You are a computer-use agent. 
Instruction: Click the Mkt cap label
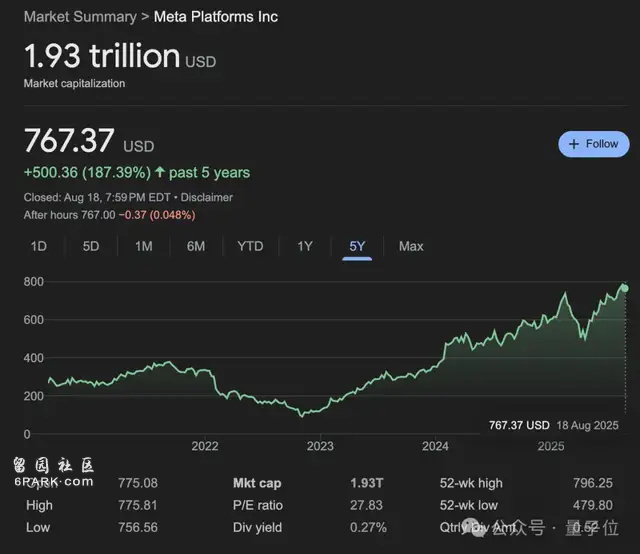[x=257, y=483]
